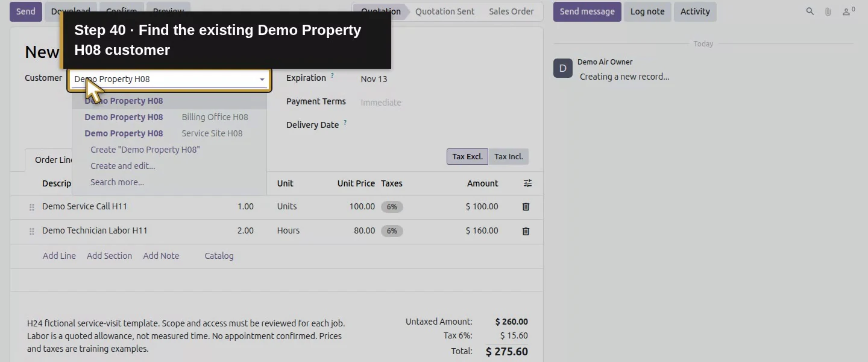Select the Quotation Sent status stage
This screenshot has height=362, width=868.
click(x=444, y=11)
